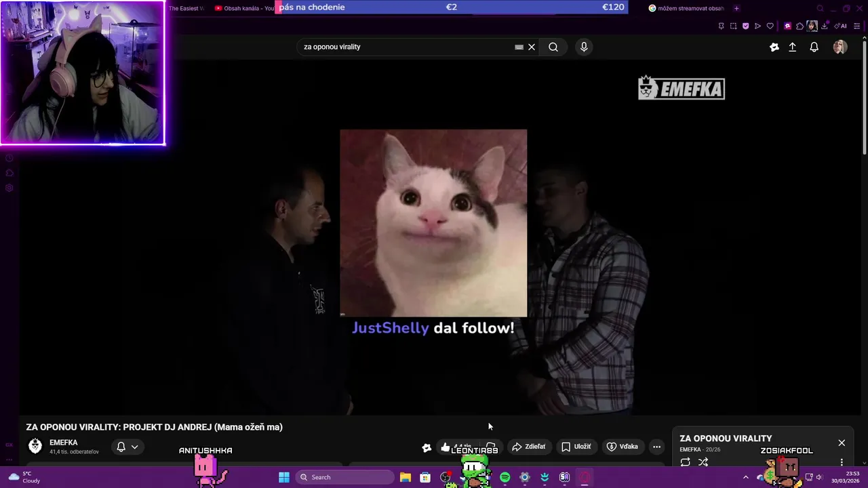Click the YouTube search magnifier button
Image resolution: width=868 pixels, height=488 pixels.
[553, 47]
